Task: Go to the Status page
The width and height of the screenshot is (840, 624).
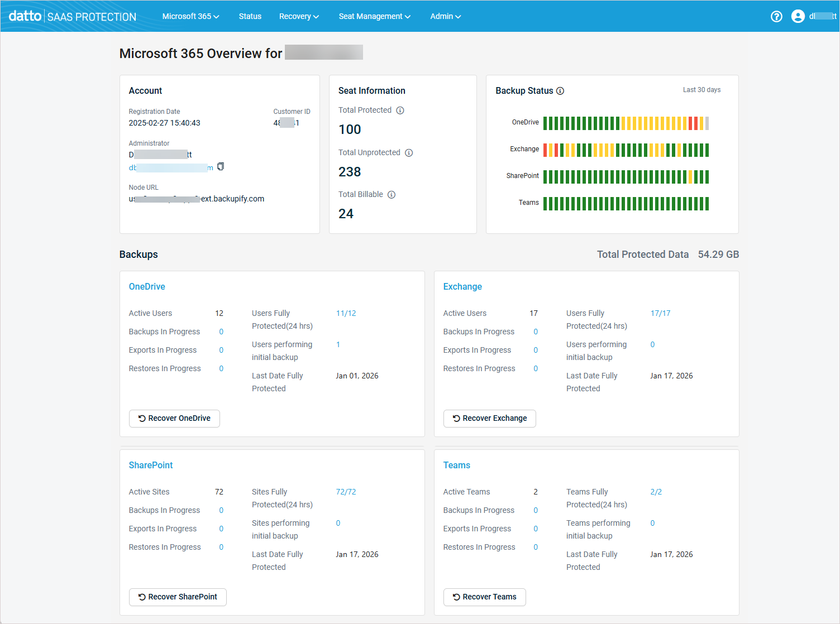Action: (250, 16)
